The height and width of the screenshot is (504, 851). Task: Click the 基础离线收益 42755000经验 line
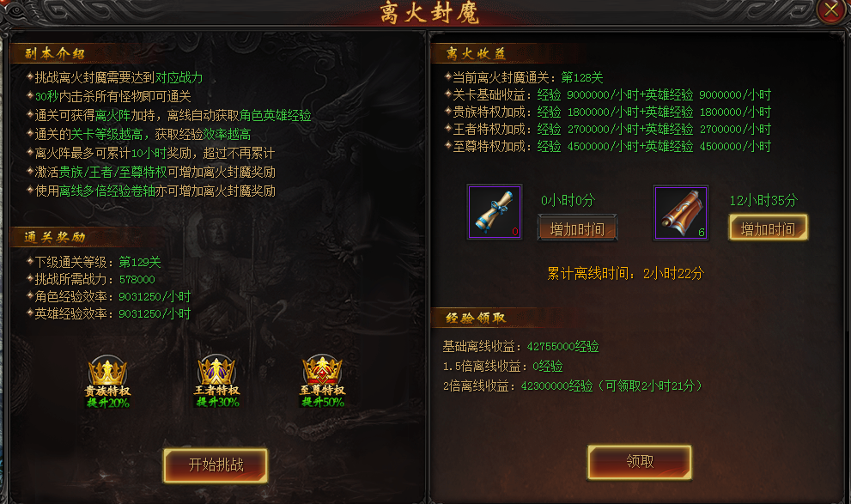click(520, 346)
